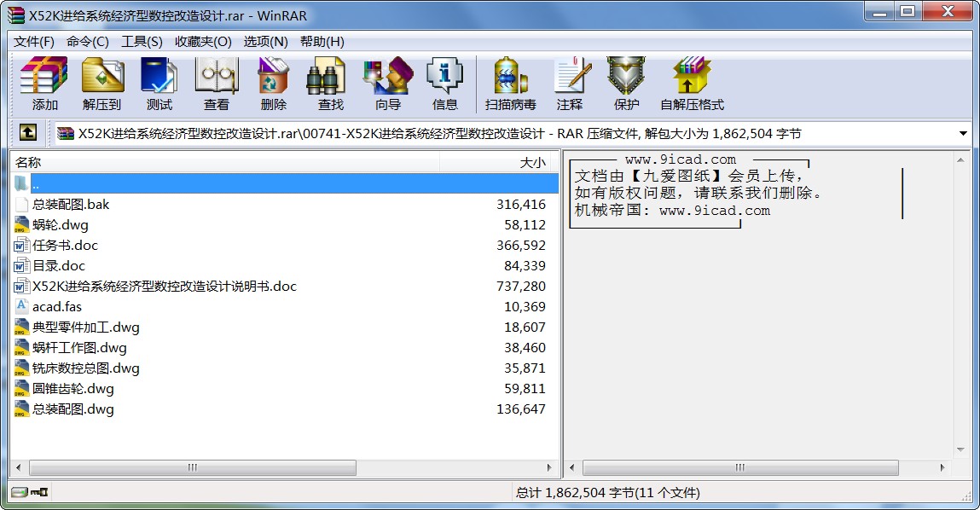Select the 圆锥齿轮.dwg file name
Image resolution: width=980 pixels, height=510 pixels.
click(x=73, y=389)
